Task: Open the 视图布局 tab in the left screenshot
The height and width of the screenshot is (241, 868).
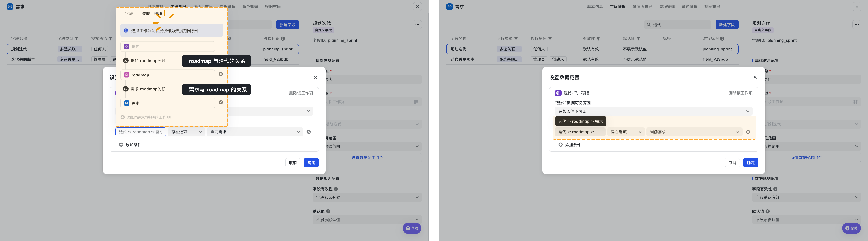Action: click(273, 7)
